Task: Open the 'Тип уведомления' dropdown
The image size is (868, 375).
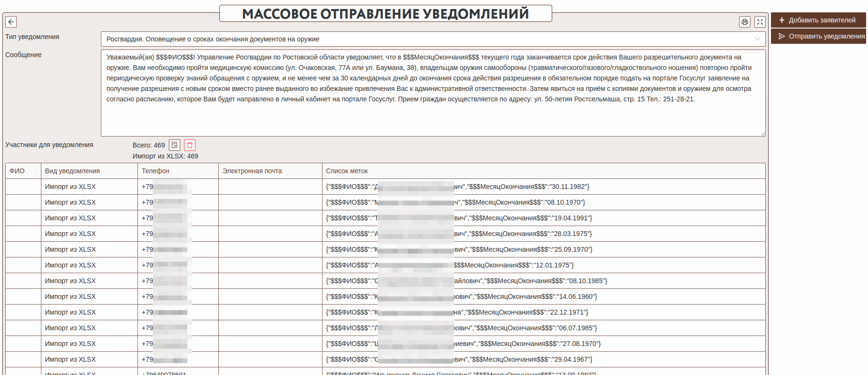Action: pyautogui.click(x=433, y=39)
